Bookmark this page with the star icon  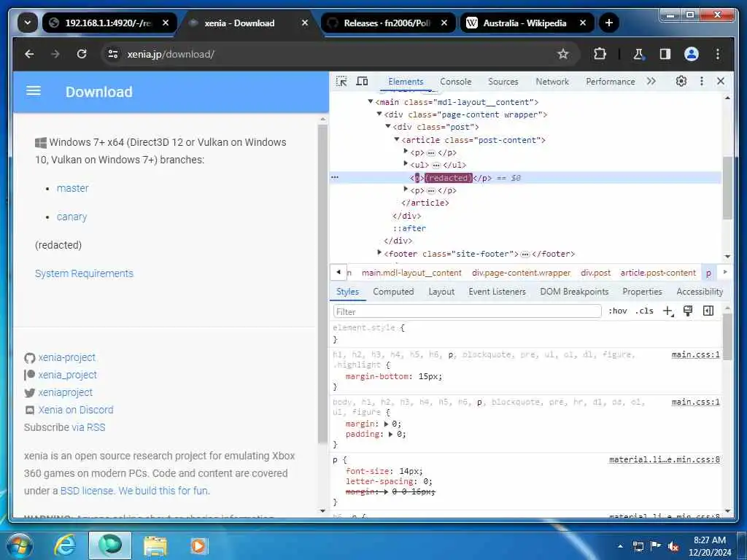coord(563,54)
